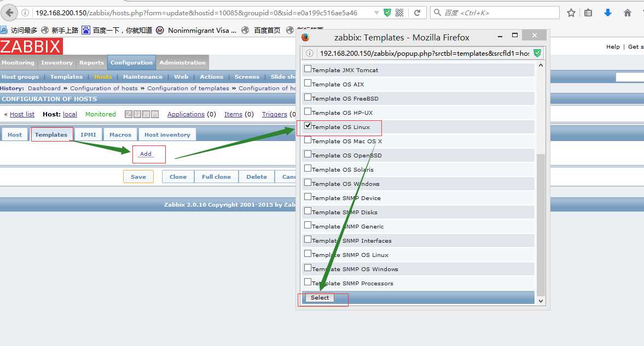Screen dimensions: 644x346
Task: Click the bookmark star icon
Action: 571,13
